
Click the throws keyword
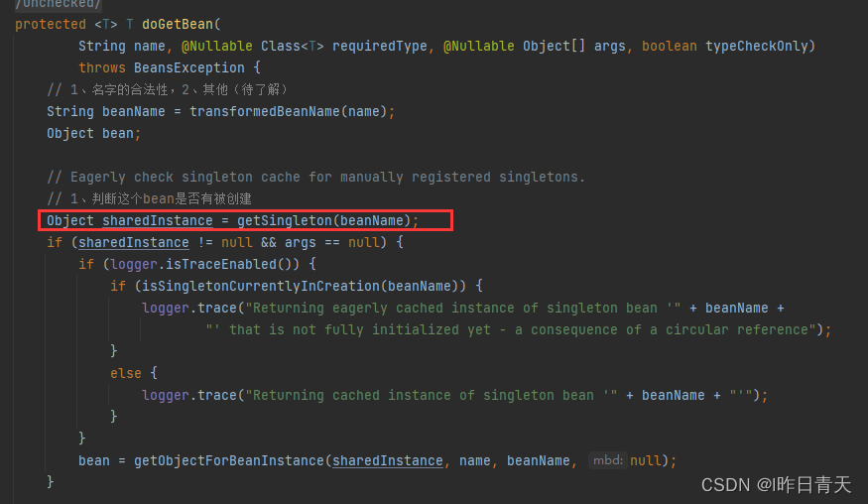[x=102, y=67]
